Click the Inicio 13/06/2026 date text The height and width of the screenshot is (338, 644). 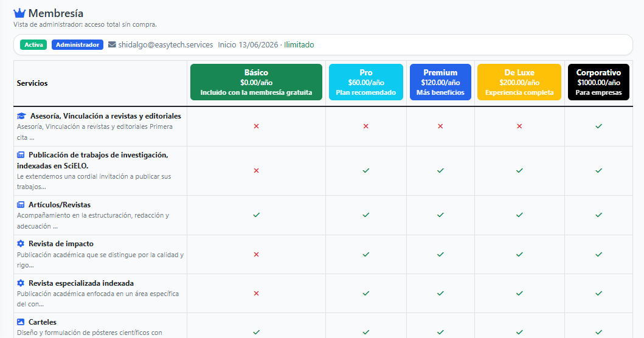[248, 45]
